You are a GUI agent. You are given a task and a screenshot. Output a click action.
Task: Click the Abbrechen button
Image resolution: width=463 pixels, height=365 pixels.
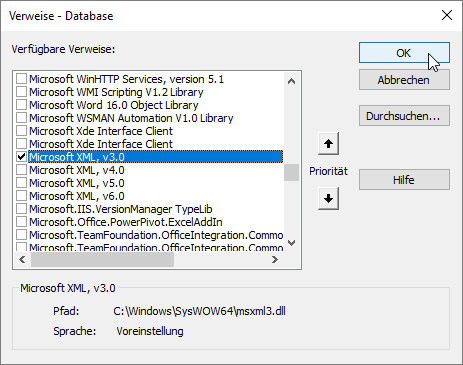pyautogui.click(x=404, y=80)
